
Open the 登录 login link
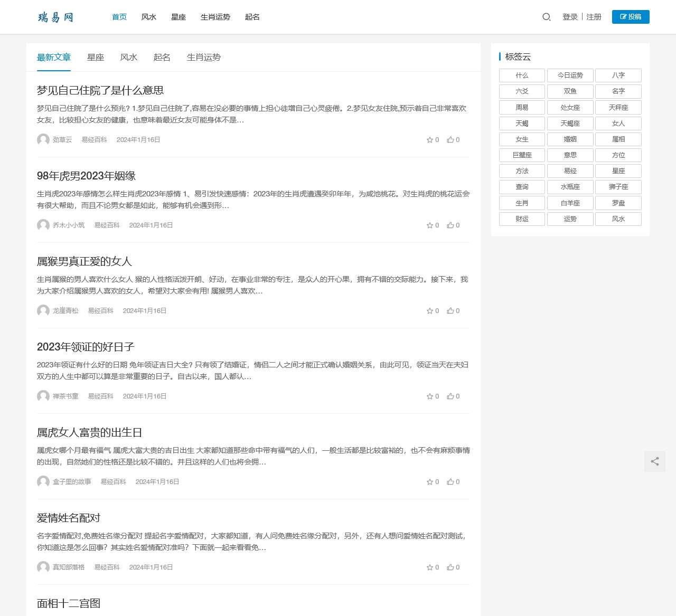(570, 17)
